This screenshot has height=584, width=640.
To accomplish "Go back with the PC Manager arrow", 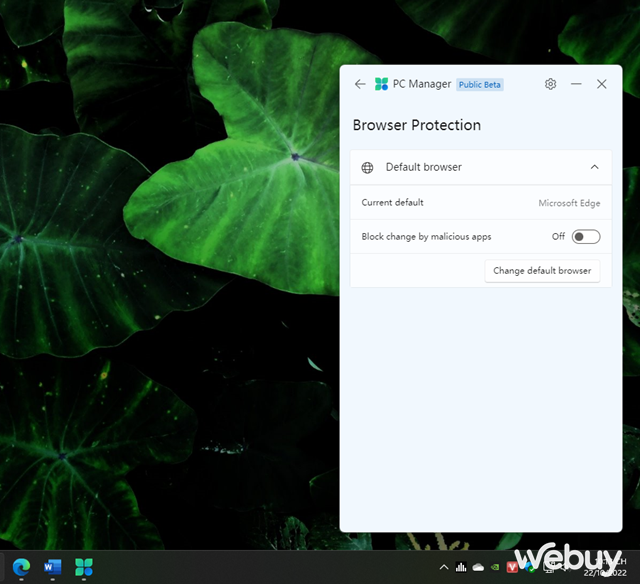I will [360, 84].
